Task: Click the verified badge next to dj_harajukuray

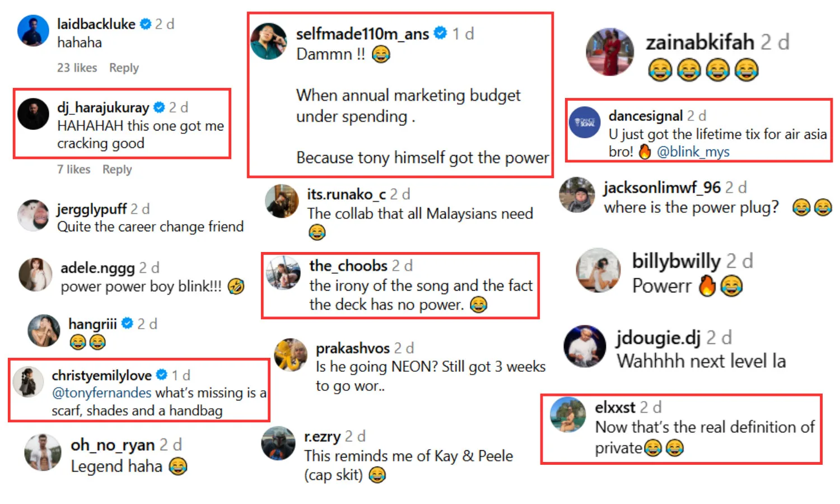Action: tap(160, 107)
